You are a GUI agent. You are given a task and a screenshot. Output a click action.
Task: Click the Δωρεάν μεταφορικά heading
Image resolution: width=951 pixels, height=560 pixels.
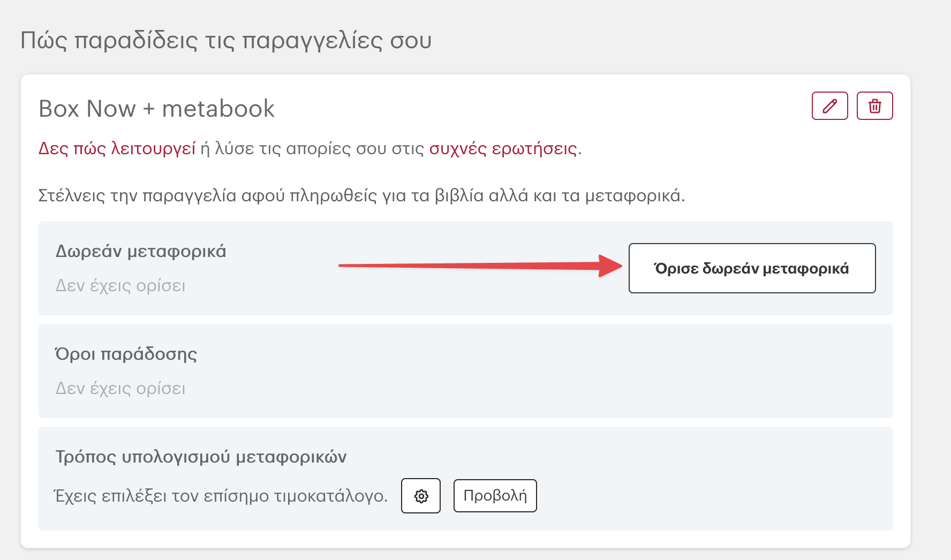tap(141, 251)
